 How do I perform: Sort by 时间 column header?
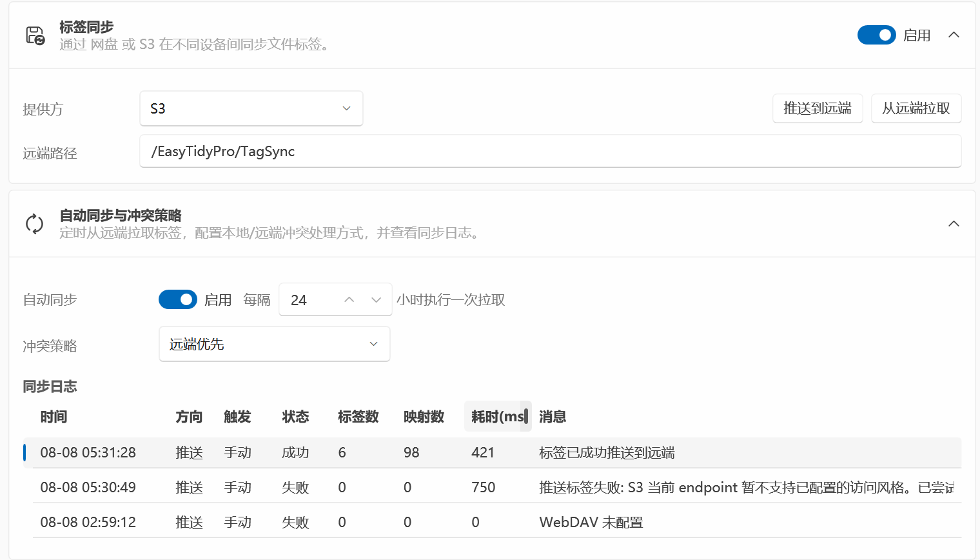(54, 417)
